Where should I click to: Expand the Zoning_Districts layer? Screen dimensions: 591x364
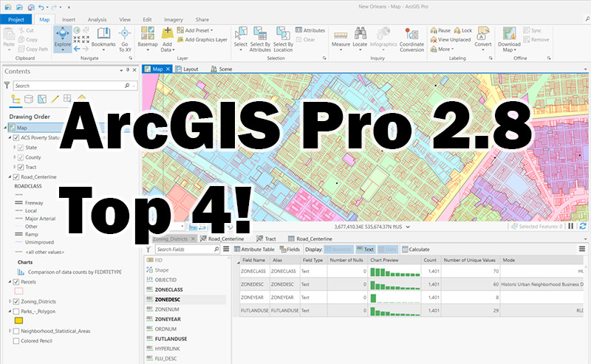click(10, 301)
